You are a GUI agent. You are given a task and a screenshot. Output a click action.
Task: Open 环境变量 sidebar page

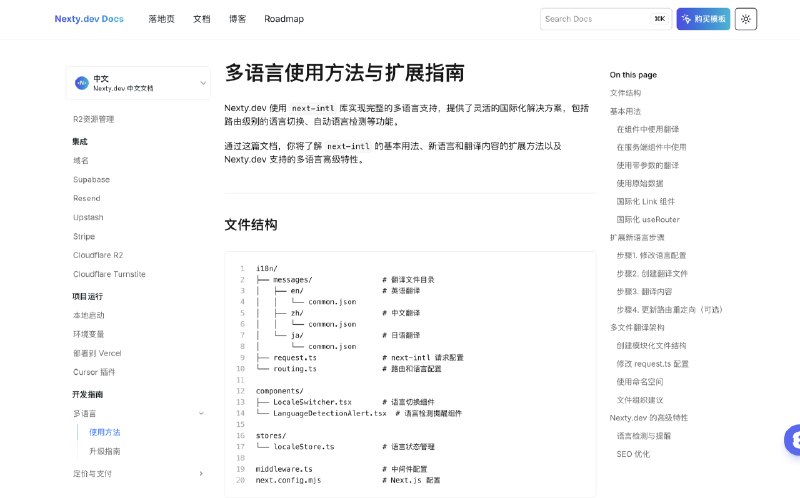[x=89, y=334]
